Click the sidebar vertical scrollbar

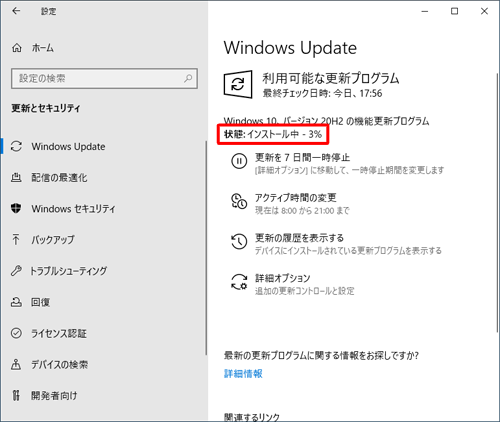[x=206, y=248]
